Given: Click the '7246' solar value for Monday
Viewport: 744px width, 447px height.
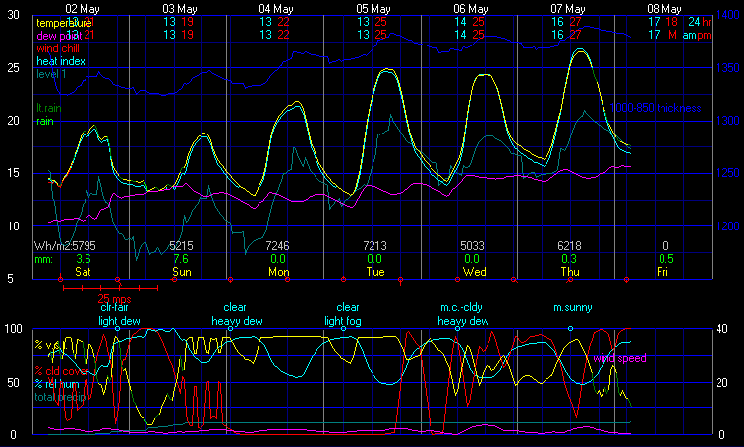Looking at the screenshot, I should (278, 246).
